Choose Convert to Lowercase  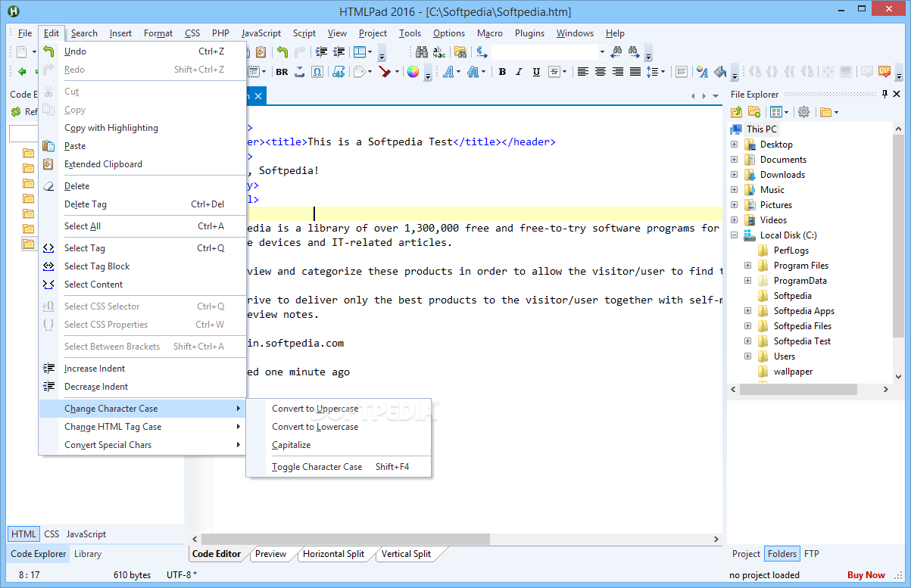tap(339, 427)
